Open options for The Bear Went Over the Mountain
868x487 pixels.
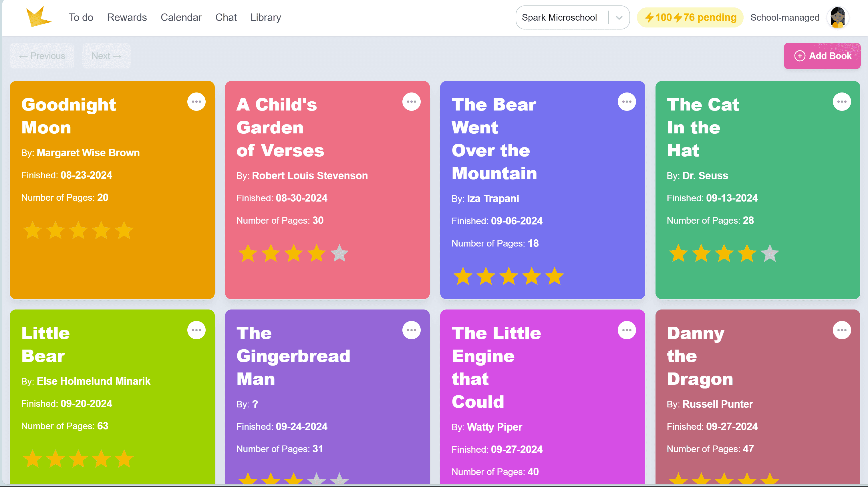[627, 102]
